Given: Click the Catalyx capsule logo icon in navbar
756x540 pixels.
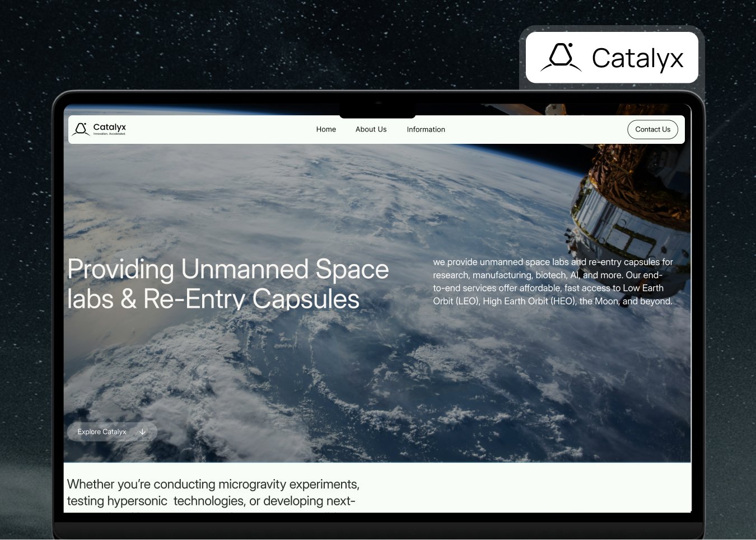Looking at the screenshot, I should point(81,129).
